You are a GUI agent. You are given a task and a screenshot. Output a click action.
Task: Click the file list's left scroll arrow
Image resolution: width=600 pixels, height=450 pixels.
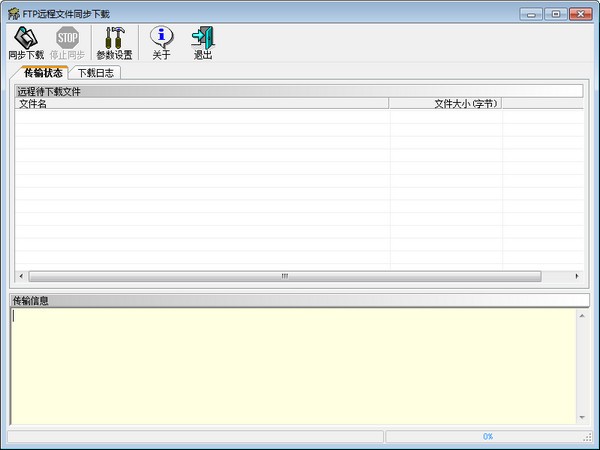pos(21,276)
